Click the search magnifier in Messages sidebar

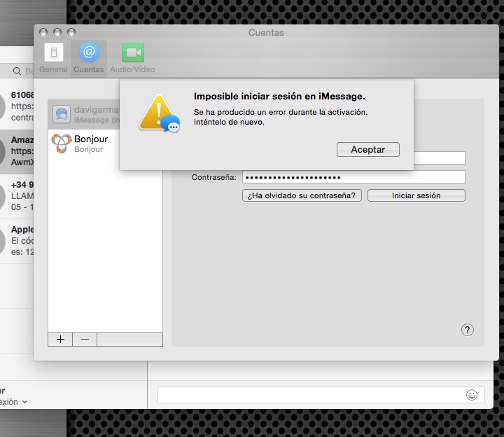point(17,71)
